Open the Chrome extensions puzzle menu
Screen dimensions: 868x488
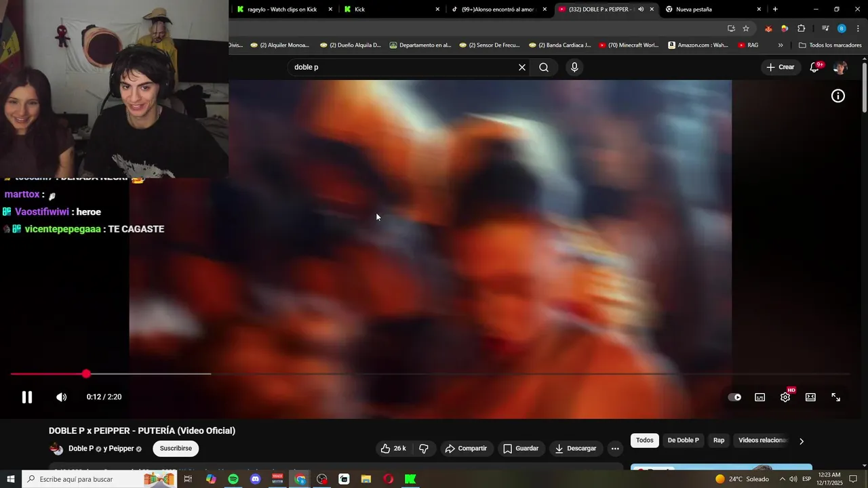pyautogui.click(x=802, y=28)
